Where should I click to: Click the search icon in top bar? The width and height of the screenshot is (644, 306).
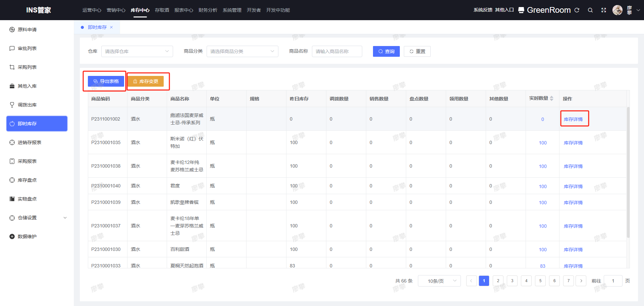point(590,10)
